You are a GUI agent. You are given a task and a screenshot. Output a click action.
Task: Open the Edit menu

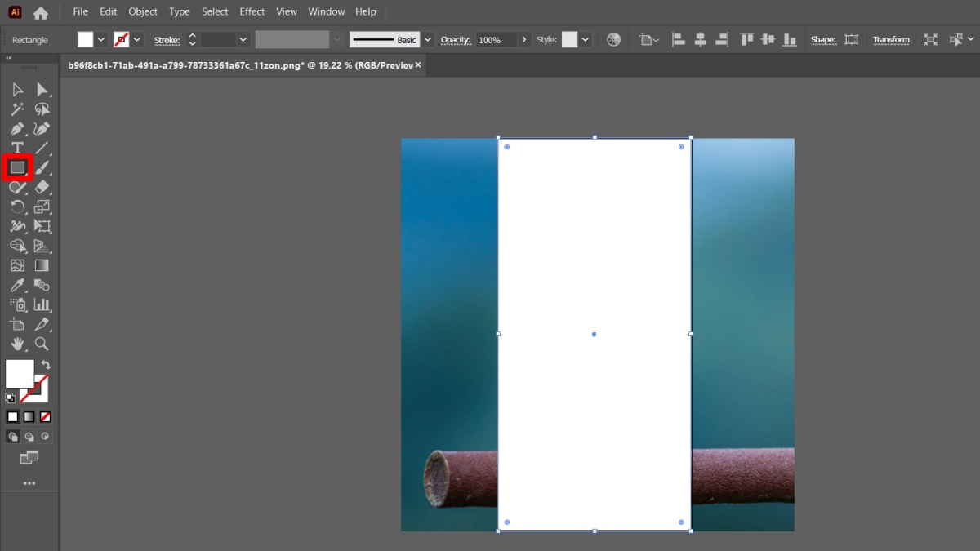[x=108, y=11]
